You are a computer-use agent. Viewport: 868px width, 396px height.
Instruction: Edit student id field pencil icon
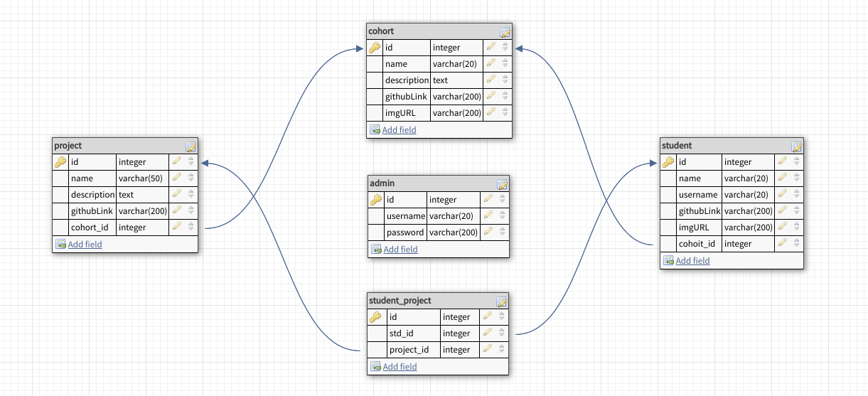click(783, 161)
